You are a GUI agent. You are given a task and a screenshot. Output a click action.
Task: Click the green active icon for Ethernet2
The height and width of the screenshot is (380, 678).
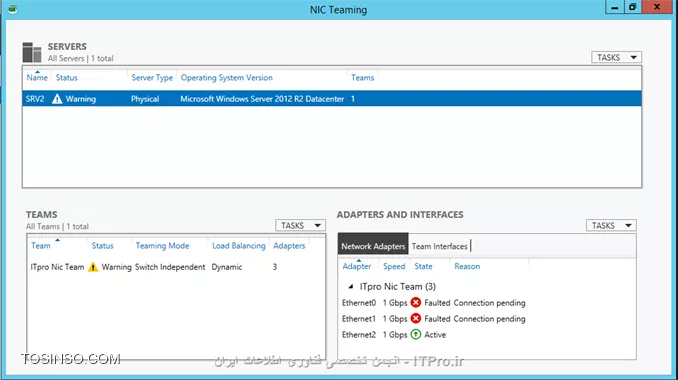[416, 335]
